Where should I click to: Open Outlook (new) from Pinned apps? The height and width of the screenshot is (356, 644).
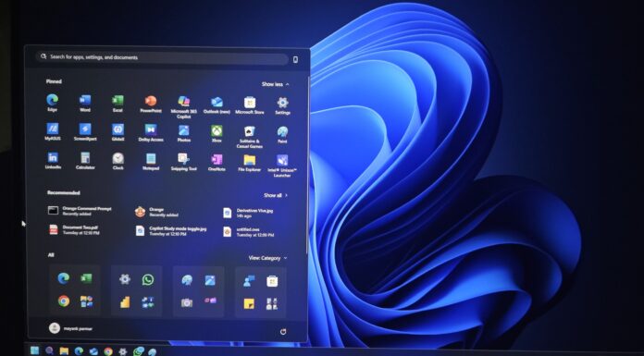click(217, 104)
